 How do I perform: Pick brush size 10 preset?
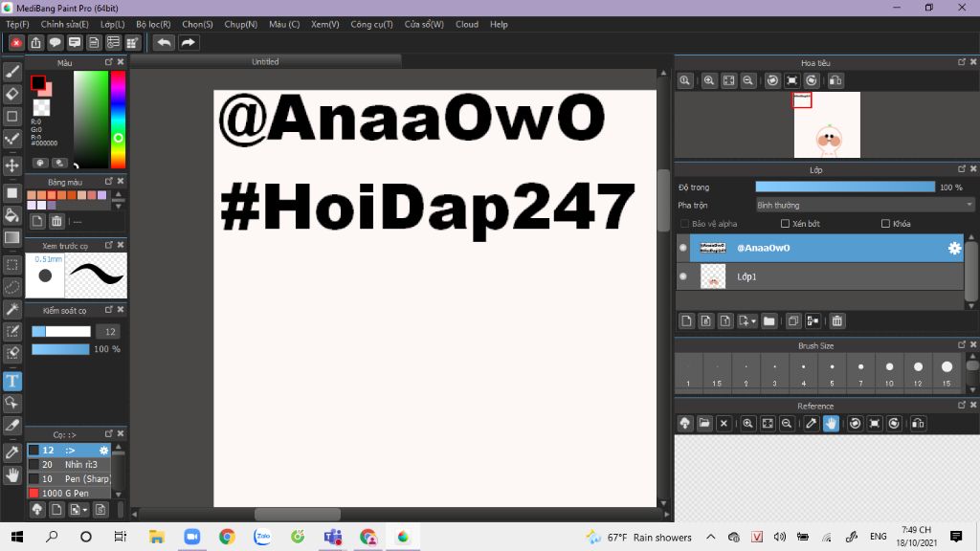point(889,372)
